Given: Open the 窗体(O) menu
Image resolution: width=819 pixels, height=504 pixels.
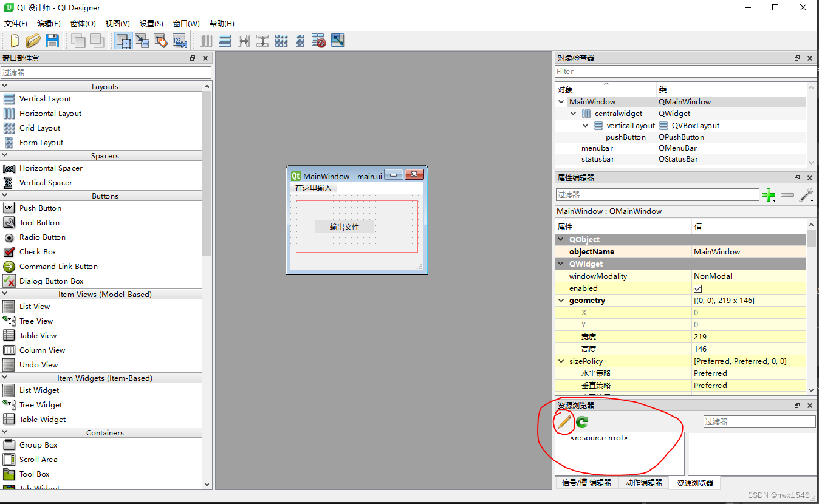Looking at the screenshot, I should tap(83, 24).
